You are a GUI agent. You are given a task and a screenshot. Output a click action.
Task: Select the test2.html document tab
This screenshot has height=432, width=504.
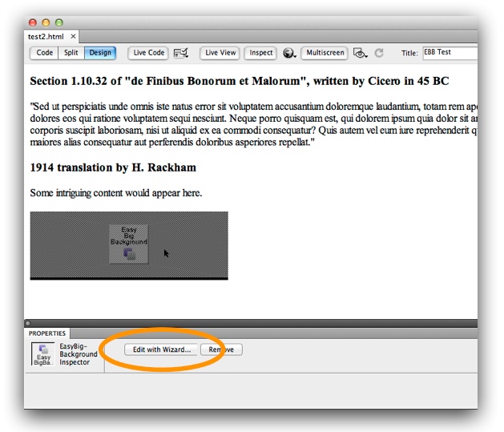[x=46, y=36]
